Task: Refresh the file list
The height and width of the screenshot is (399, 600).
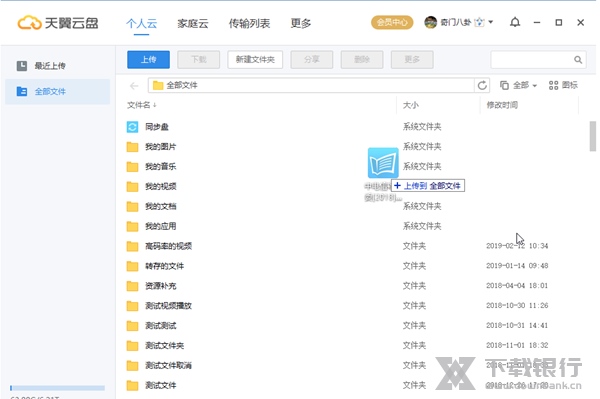Action: [x=482, y=85]
